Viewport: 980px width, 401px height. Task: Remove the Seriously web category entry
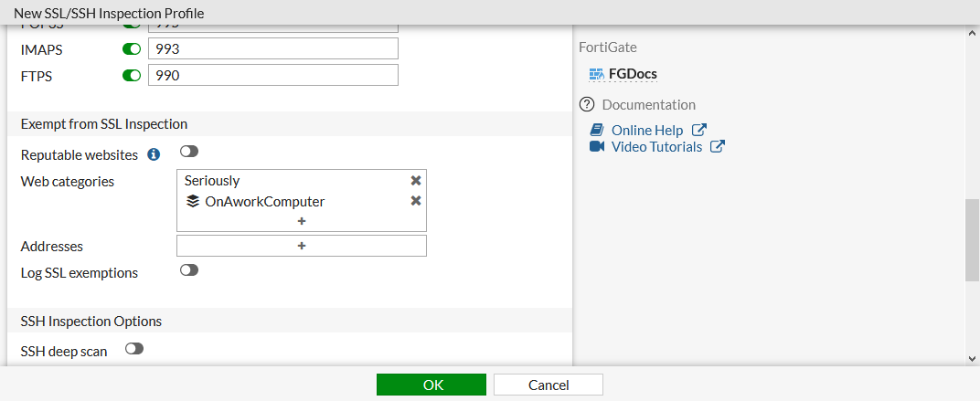pyautogui.click(x=416, y=181)
